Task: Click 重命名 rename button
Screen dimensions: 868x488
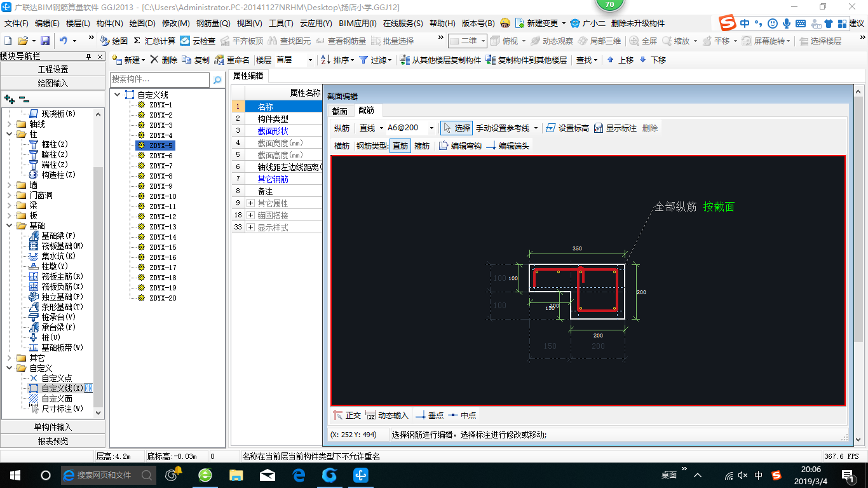Action: (232, 60)
